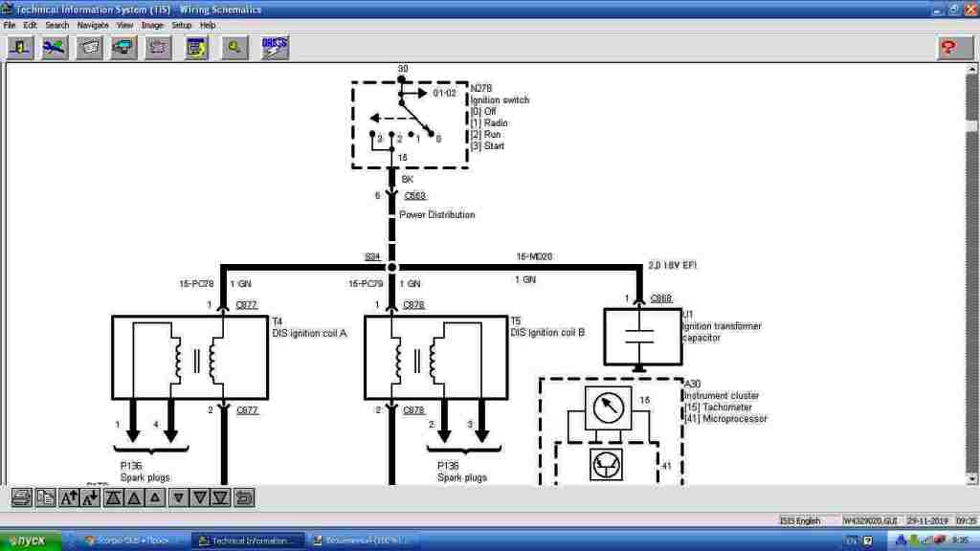Open the Setup menu
This screenshot has height=551, width=980.
pyautogui.click(x=181, y=26)
